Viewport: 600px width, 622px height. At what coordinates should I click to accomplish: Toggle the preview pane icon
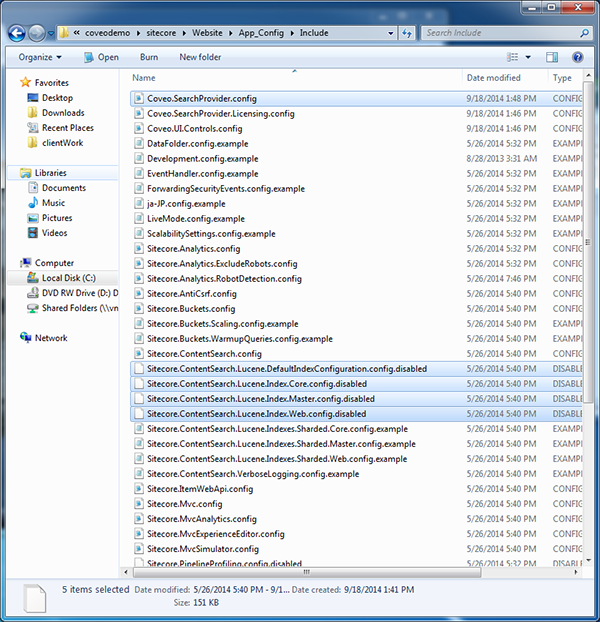click(552, 58)
